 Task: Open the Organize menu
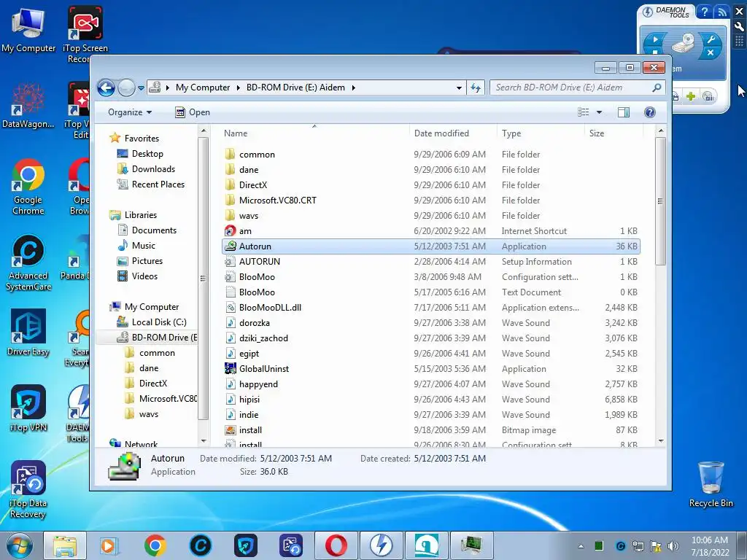pos(130,112)
